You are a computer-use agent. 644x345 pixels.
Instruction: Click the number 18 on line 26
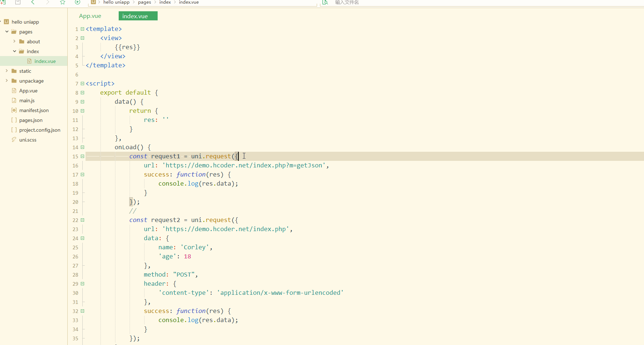coord(187,257)
